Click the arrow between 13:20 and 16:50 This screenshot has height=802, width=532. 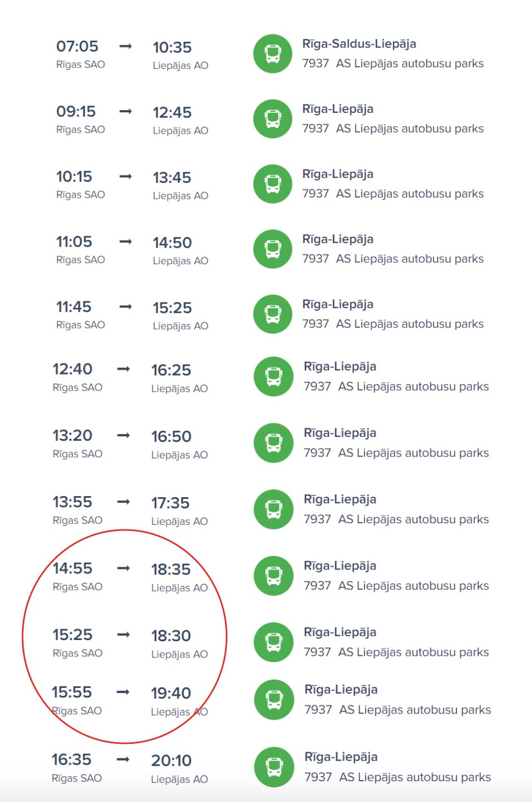(124, 435)
